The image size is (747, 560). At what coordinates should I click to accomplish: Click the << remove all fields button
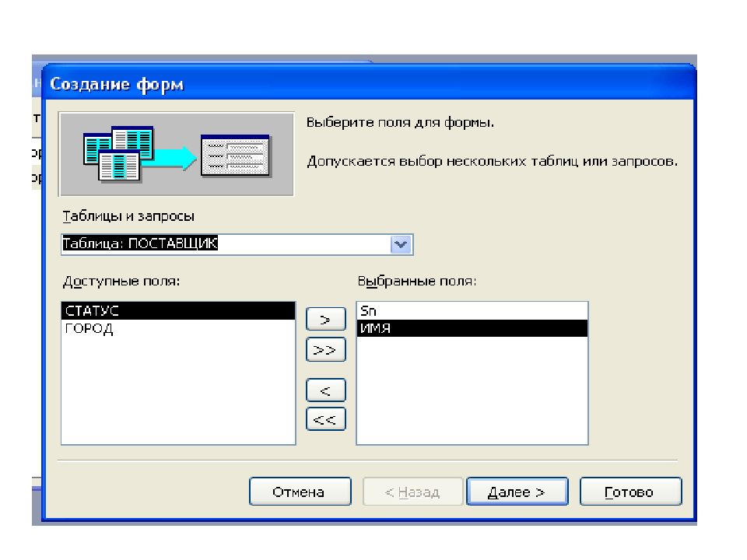pyautogui.click(x=326, y=420)
